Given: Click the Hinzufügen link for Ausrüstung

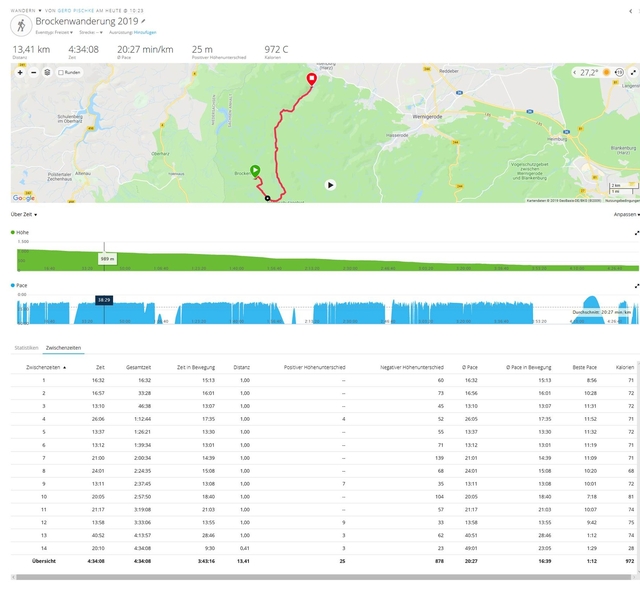Looking at the screenshot, I should [145, 33].
